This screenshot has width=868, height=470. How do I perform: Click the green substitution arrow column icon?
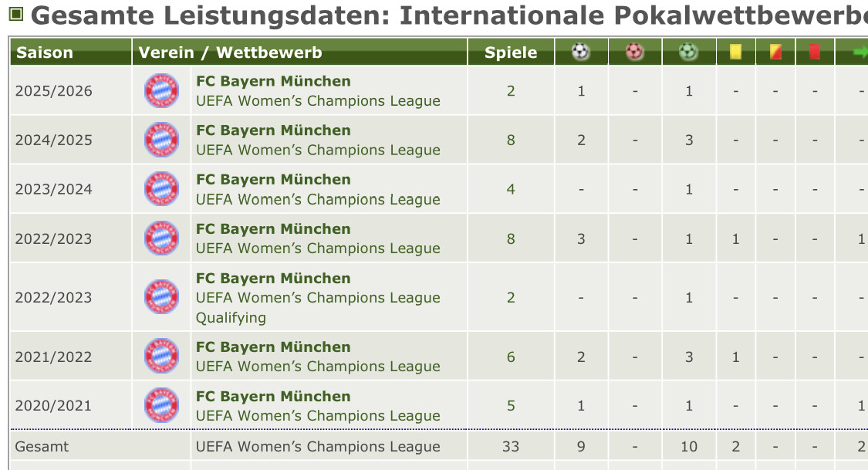[860, 52]
